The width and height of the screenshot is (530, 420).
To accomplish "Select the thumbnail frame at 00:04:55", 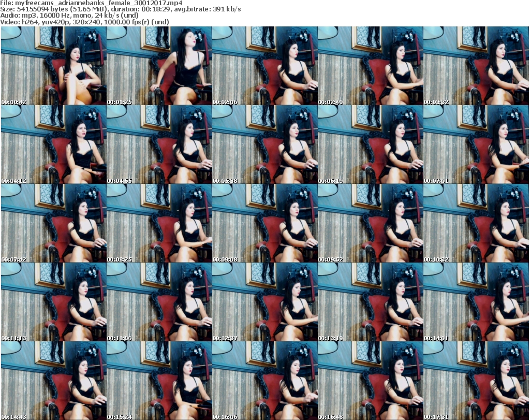I will pyautogui.click(x=159, y=144).
